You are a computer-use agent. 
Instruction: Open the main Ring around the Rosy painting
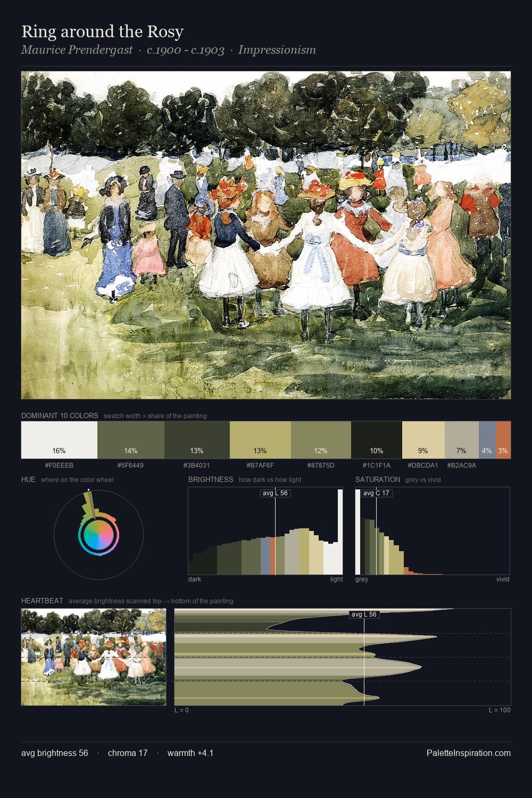(x=266, y=235)
